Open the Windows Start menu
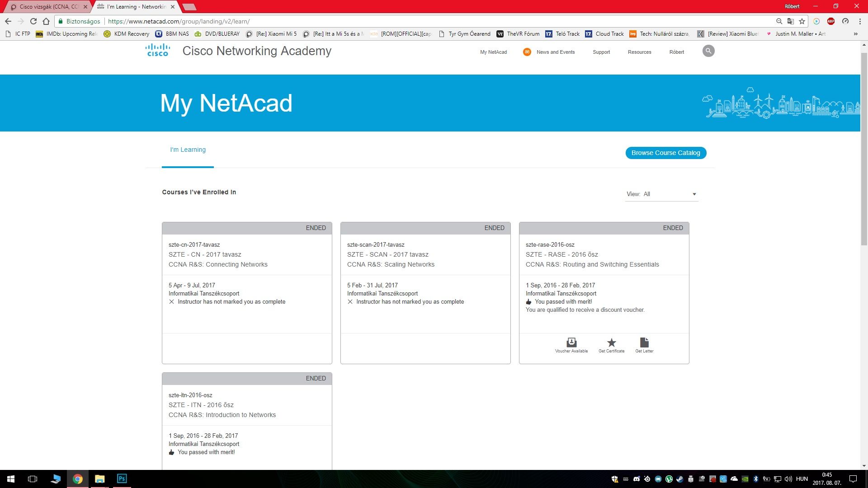868x488 pixels. 11,479
